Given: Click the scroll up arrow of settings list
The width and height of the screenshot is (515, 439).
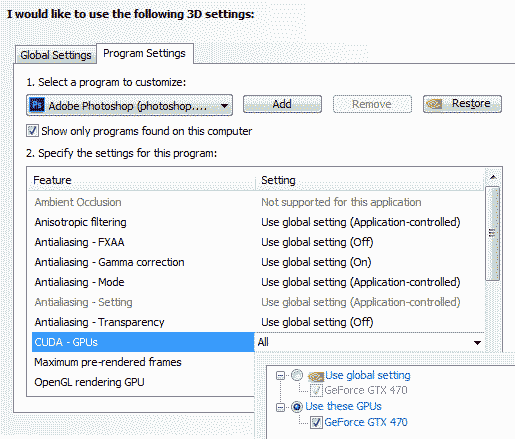Looking at the screenshot, I should [x=493, y=177].
